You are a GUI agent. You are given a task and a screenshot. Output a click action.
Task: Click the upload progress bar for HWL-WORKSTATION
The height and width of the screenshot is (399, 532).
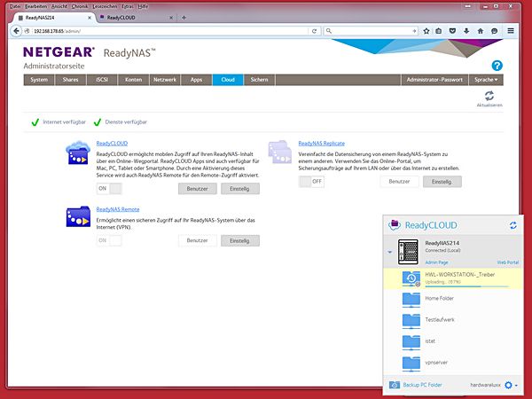pyautogui.click(x=467, y=286)
